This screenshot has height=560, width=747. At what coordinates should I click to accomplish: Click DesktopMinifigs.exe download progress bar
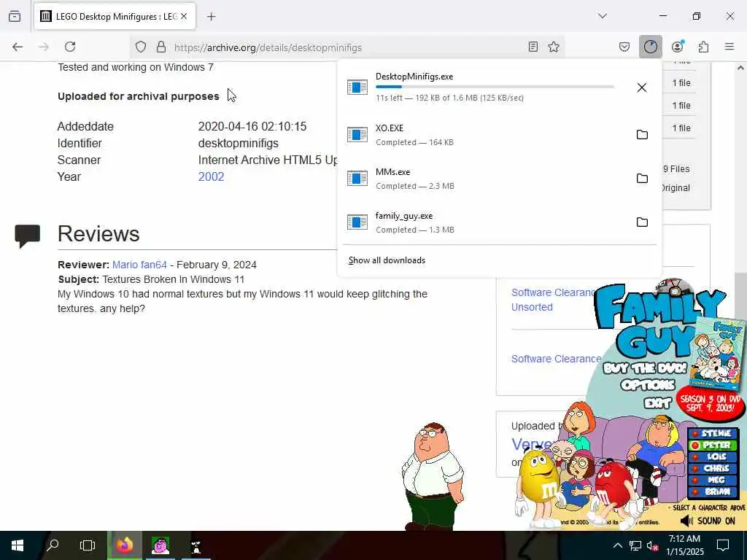(495, 87)
